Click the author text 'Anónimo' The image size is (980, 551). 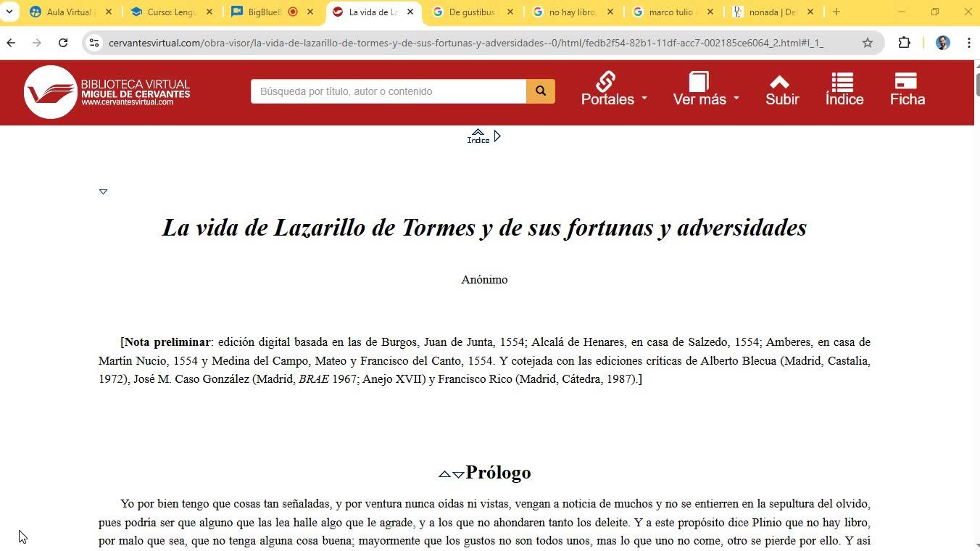(x=484, y=280)
